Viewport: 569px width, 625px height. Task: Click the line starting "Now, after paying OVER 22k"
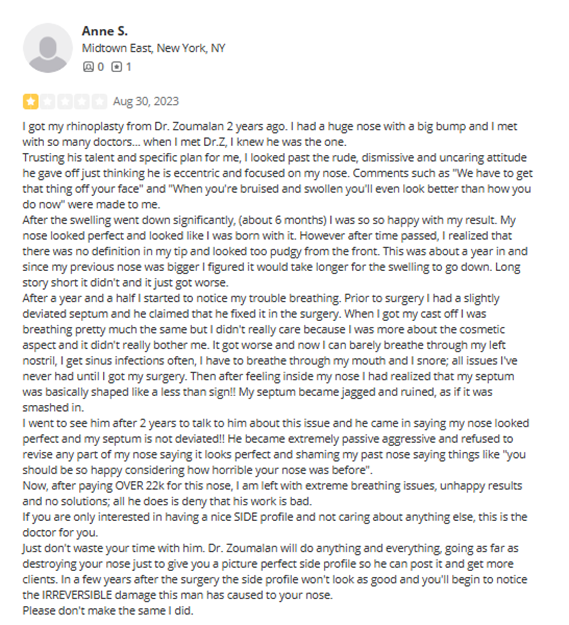tap(272, 485)
